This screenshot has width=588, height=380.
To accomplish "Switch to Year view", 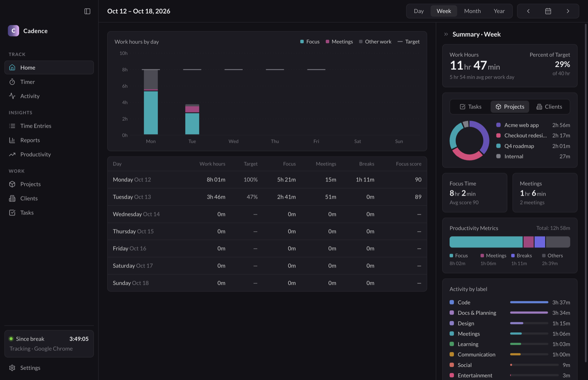I will click(499, 11).
